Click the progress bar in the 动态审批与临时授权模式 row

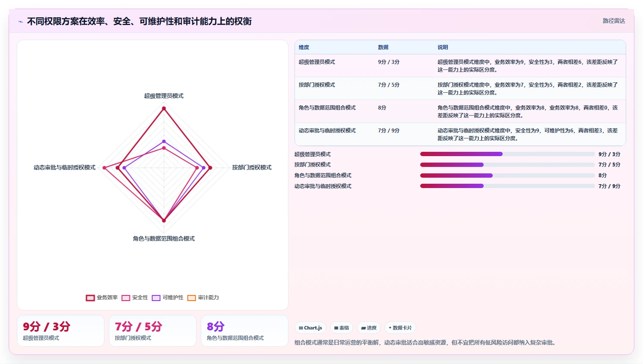(507, 186)
